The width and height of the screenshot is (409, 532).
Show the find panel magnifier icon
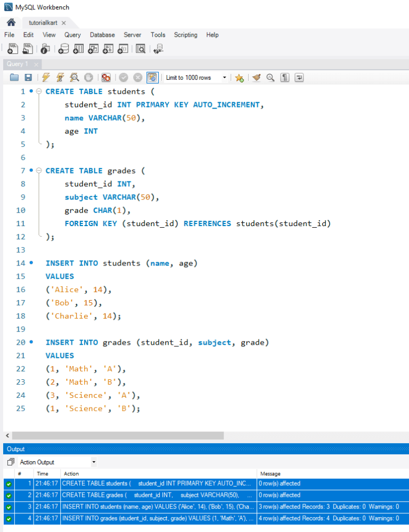click(x=271, y=78)
